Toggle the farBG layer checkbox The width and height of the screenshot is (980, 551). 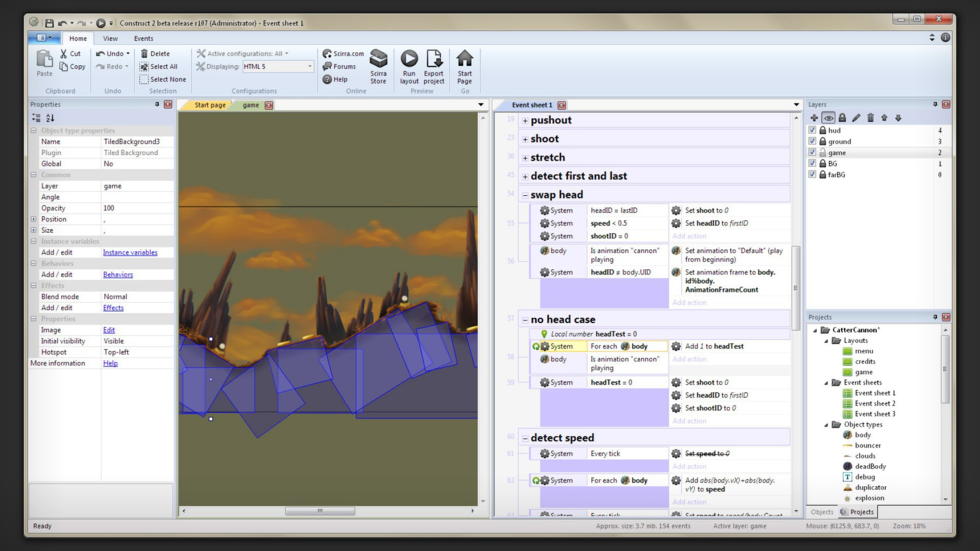tap(812, 174)
